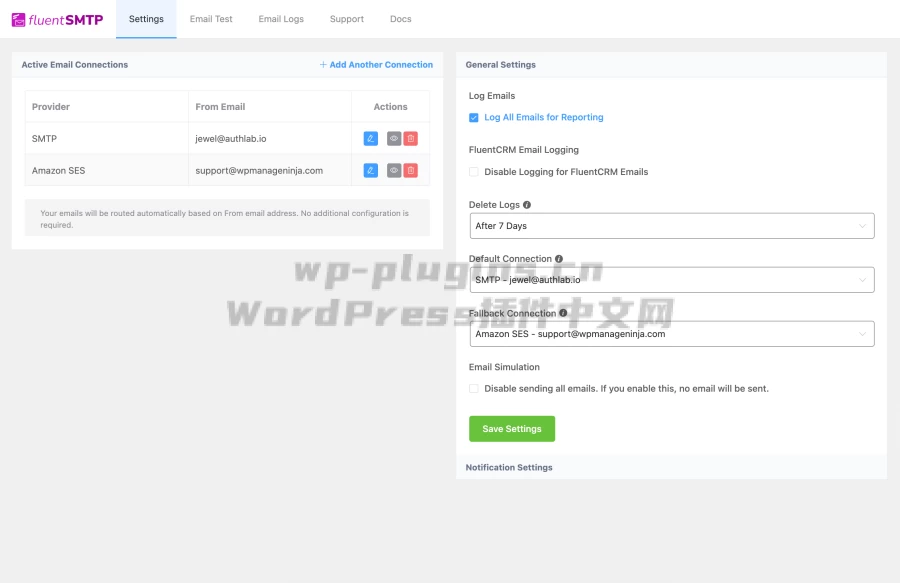The width and height of the screenshot is (900, 583).
Task: Open the Email Test tab
Action: 211,19
